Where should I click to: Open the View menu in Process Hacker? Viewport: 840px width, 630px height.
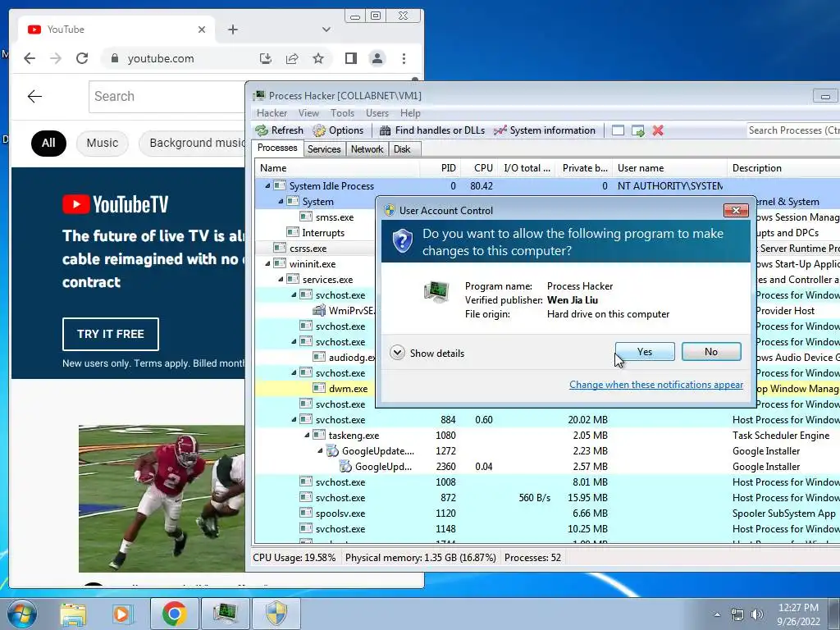[308, 113]
